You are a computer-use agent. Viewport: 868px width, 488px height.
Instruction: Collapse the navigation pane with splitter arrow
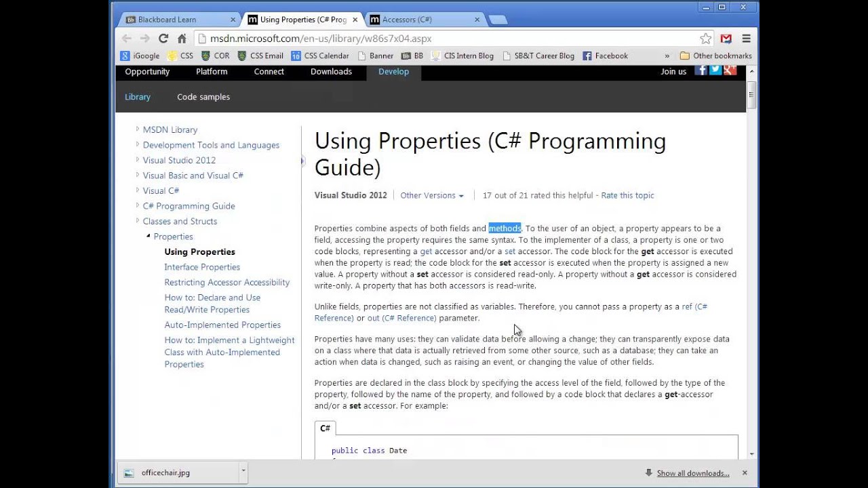[302, 161]
